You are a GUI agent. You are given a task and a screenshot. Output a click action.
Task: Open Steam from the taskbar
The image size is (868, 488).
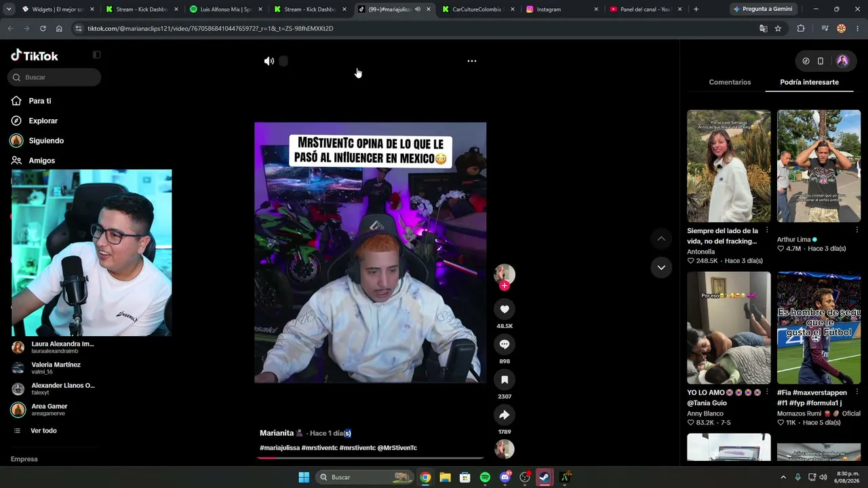coord(545,477)
